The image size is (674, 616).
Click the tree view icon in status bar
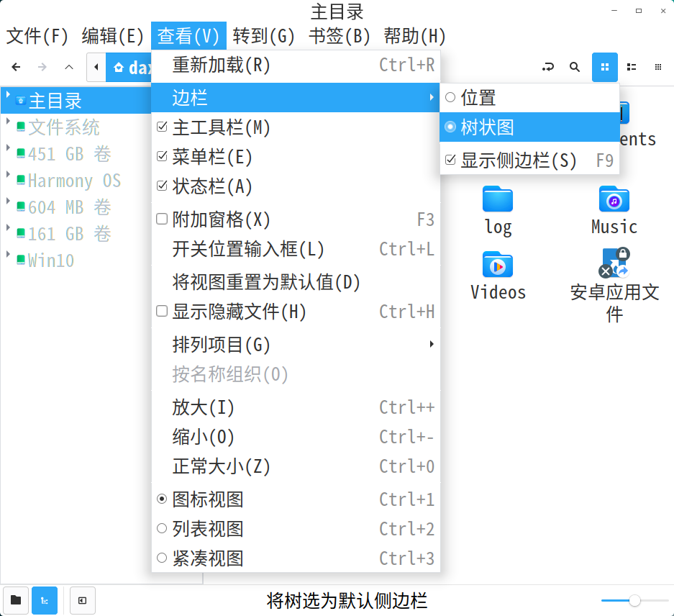click(x=45, y=600)
